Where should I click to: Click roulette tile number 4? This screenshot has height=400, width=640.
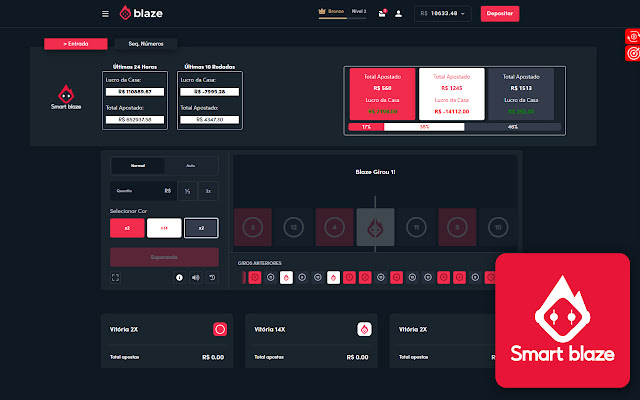[x=334, y=227]
